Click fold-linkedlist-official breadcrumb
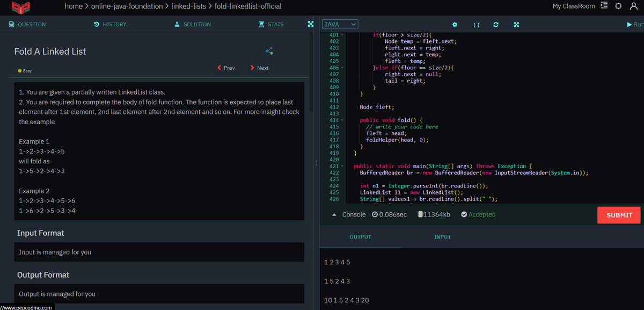The image size is (644, 310). pyautogui.click(x=248, y=6)
